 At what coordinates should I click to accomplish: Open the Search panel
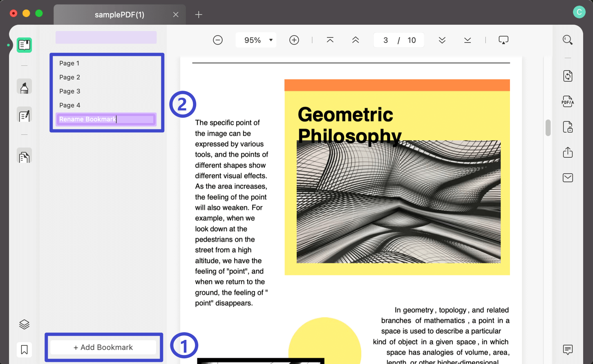(568, 40)
